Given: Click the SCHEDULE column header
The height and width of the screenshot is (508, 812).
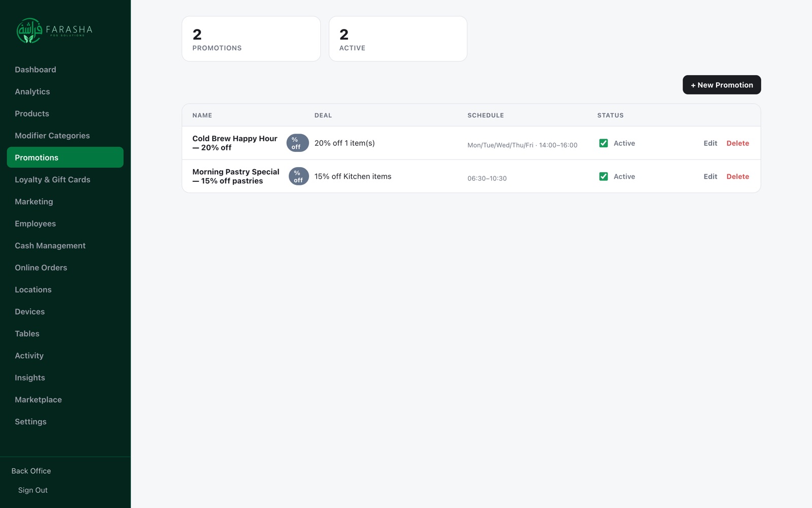Looking at the screenshot, I should point(486,115).
